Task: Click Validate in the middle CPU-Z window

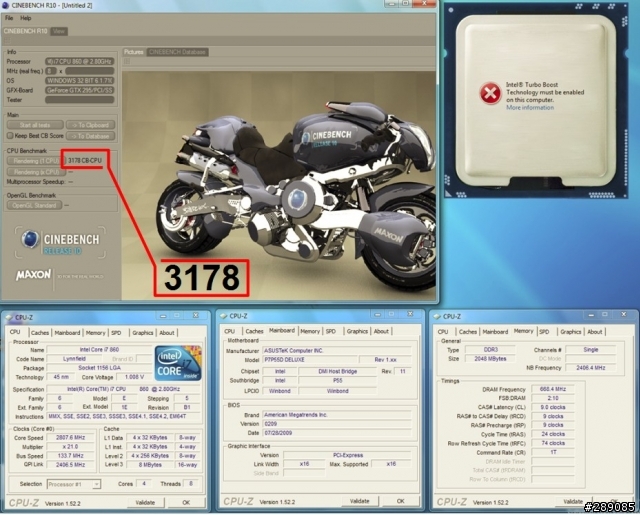Action: click(x=360, y=501)
